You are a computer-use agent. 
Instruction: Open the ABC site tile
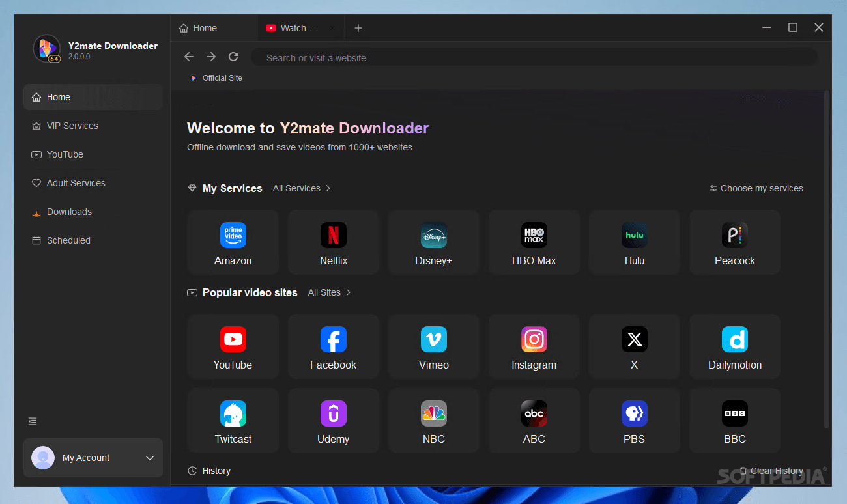(534, 421)
